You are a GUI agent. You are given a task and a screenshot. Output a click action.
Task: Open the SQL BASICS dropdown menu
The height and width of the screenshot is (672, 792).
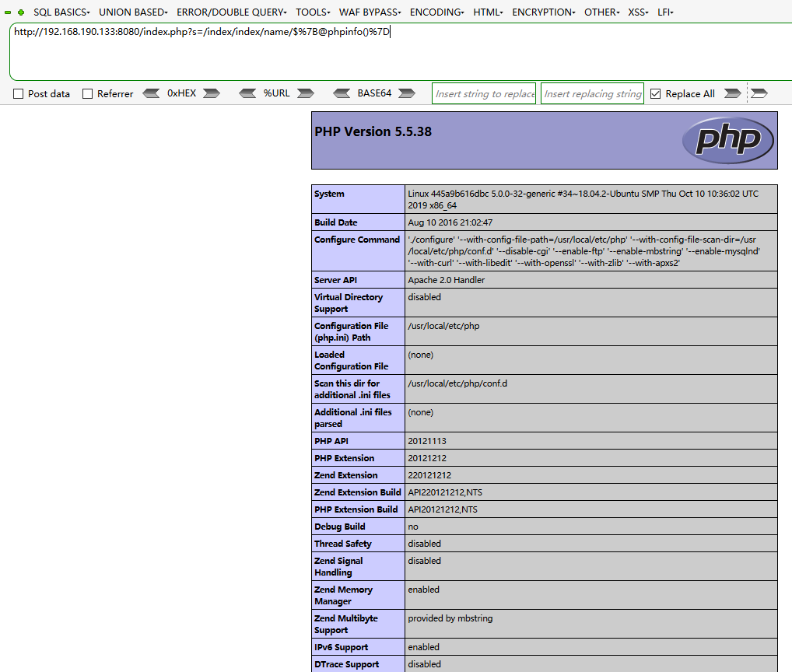[x=61, y=12]
